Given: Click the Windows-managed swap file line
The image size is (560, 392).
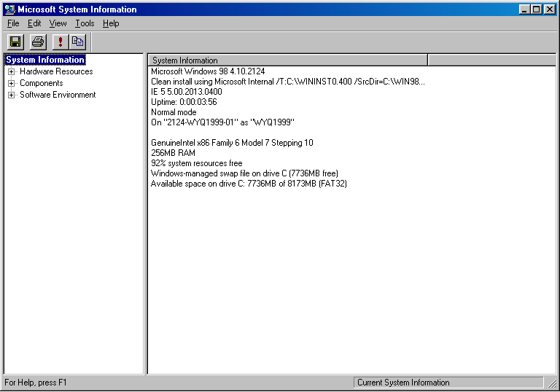Looking at the screenshot, I should tap(245, 173).
